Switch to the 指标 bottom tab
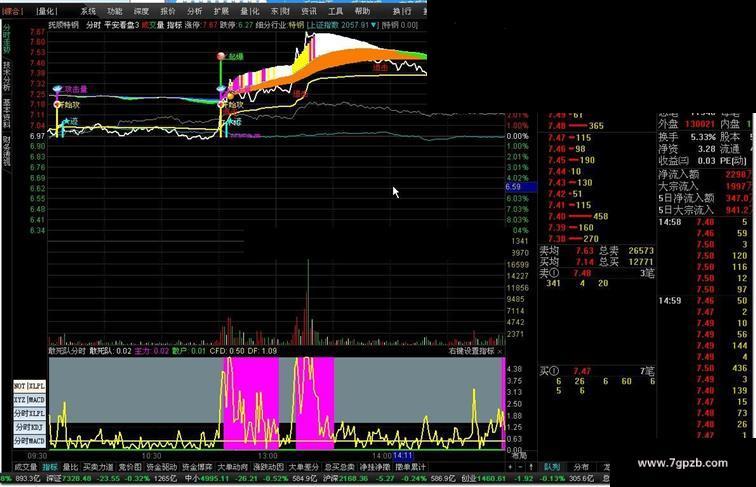This screenshot has height=487, width=756. click(50, 467)
